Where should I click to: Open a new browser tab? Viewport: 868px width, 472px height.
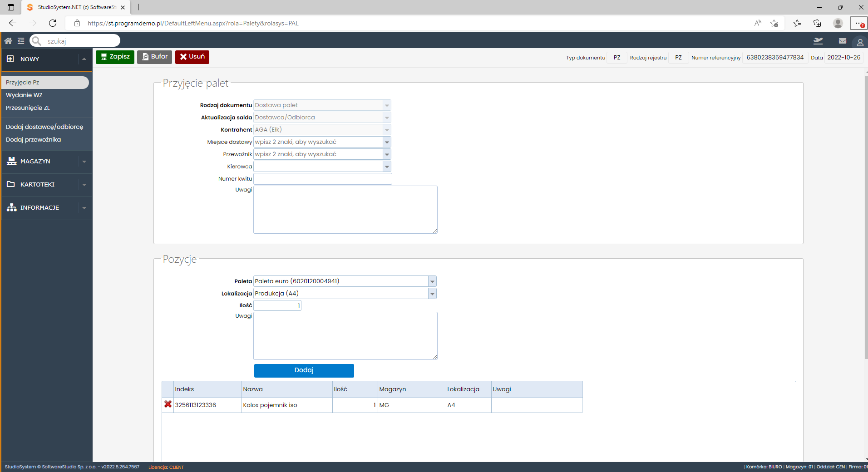(138, 7)
